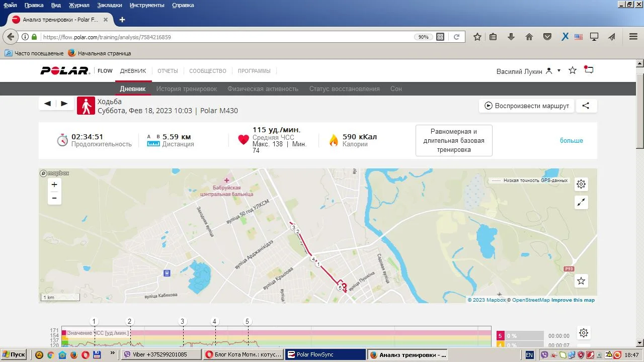Open the Журнал menu

pos(79,5)
